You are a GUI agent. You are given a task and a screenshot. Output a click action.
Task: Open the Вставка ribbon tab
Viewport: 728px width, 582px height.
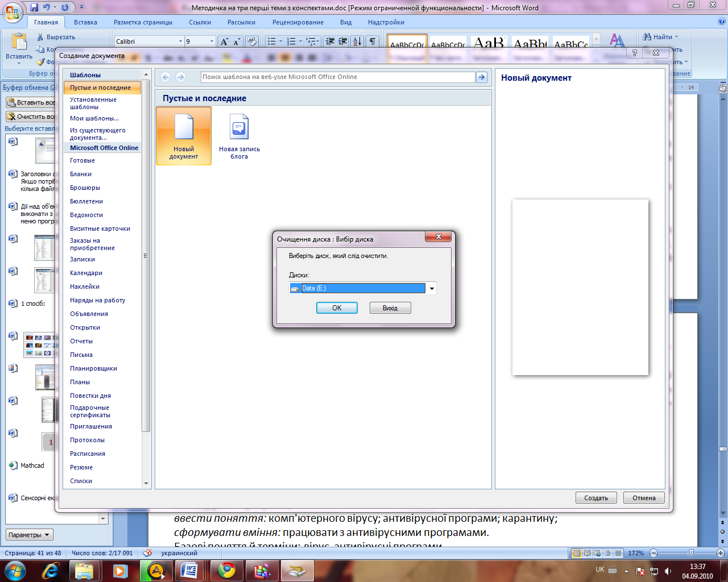85,22
